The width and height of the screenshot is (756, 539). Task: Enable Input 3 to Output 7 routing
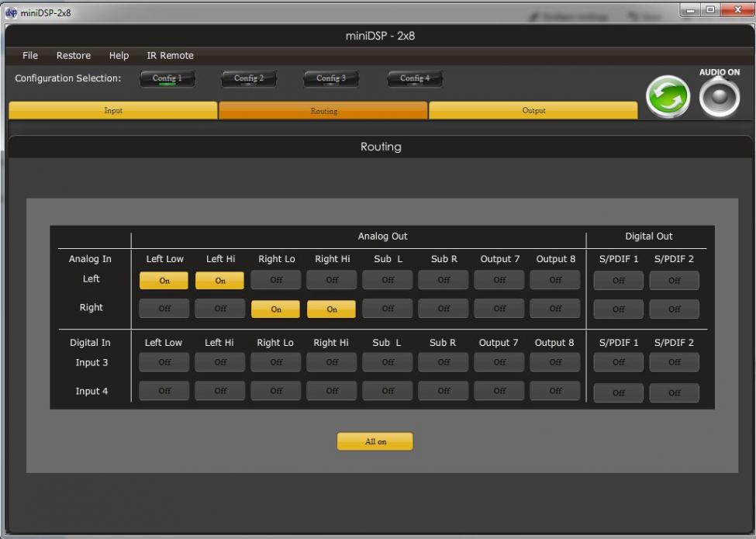[499, 362]
